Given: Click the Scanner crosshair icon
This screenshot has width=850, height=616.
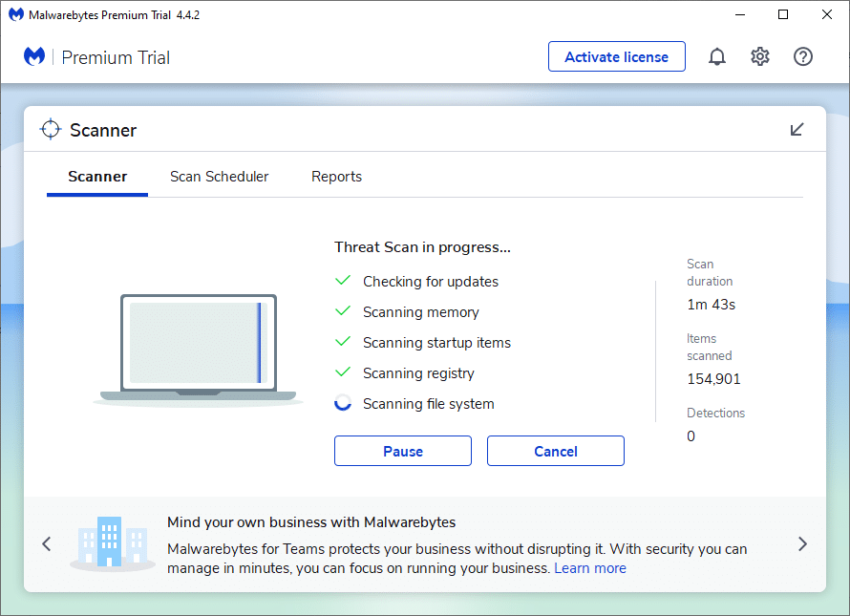Looking at the screenshot, I should 51,129.
